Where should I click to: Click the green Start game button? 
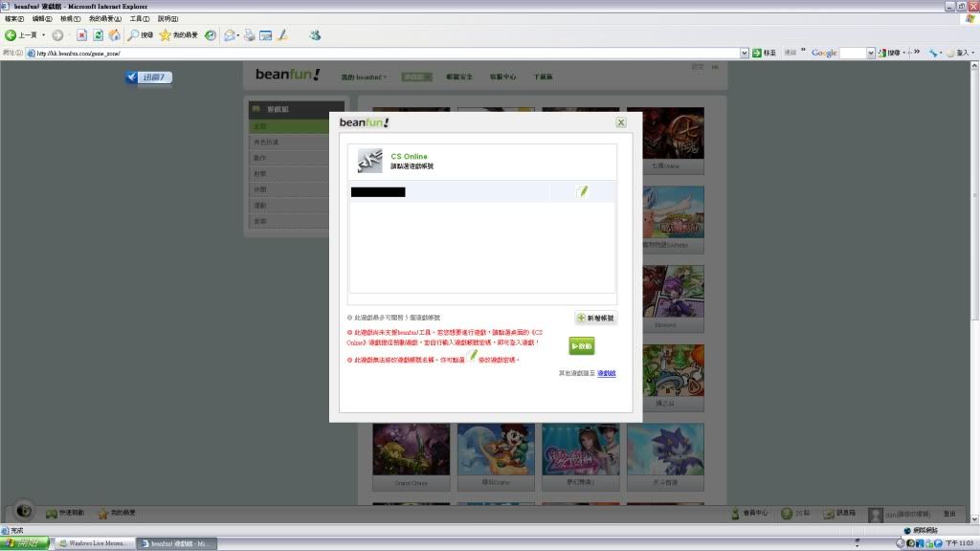581,346
